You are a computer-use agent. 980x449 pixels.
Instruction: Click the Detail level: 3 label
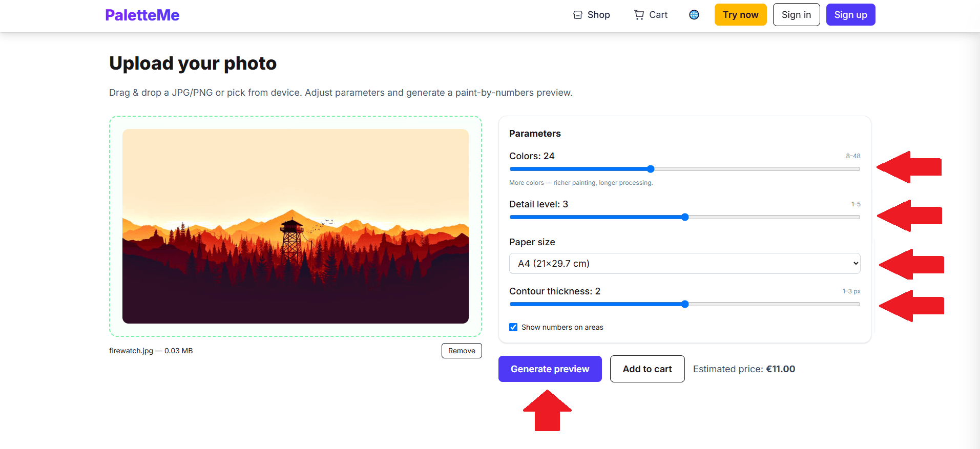tap(538, 204)
